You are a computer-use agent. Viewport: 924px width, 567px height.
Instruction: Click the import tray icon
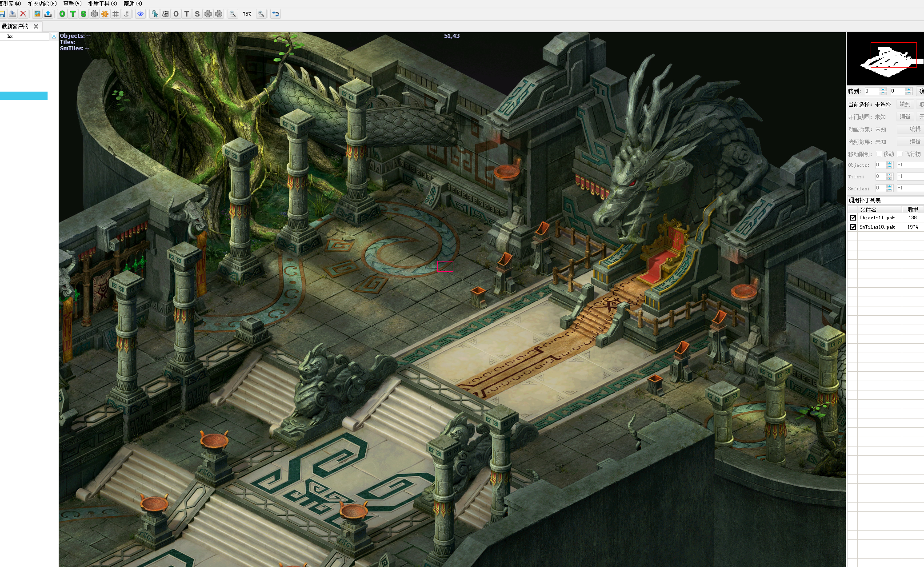click(12, 14)
